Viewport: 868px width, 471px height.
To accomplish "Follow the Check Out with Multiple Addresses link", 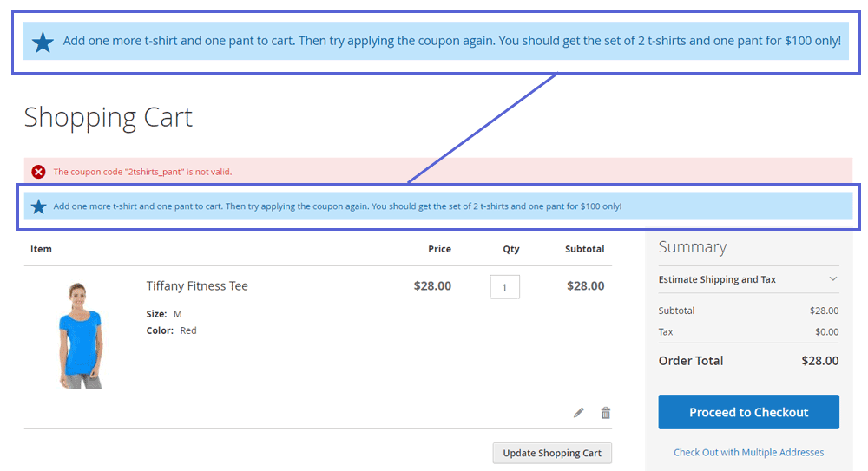I will pyautogui.click(x=748, y=452).
